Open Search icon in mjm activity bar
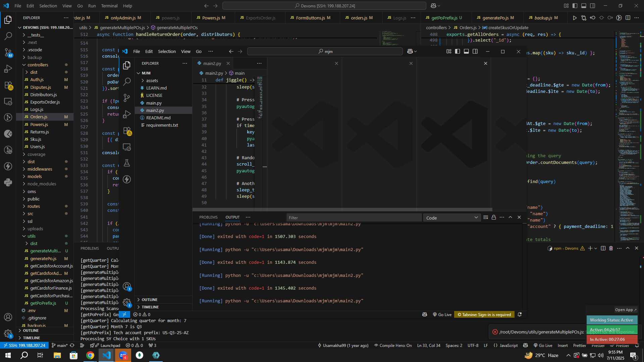The image size is (644, 362). click(x=127, y=81)
